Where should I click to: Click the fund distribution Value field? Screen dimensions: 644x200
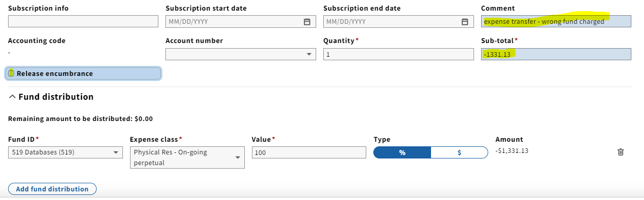309,152
